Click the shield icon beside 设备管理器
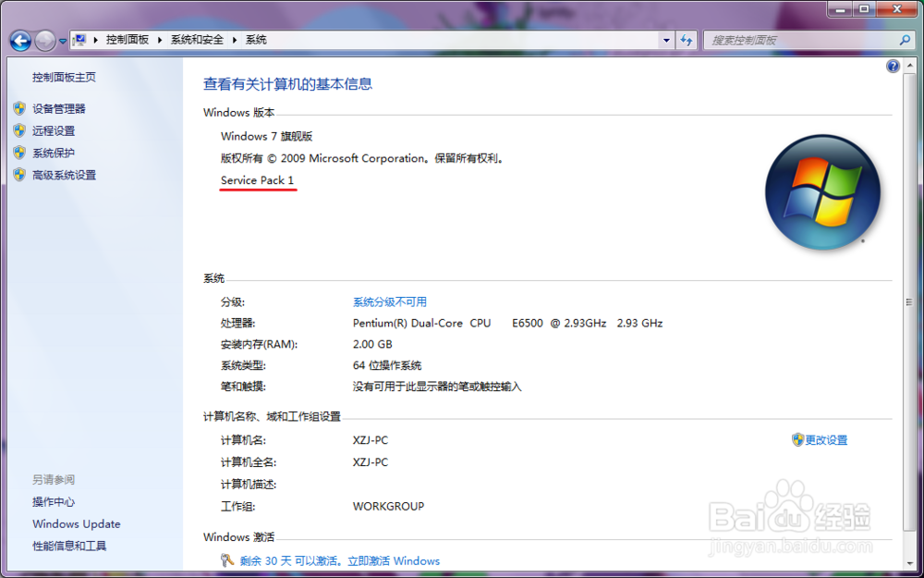 pyautogui.click(x=19, y=108)
